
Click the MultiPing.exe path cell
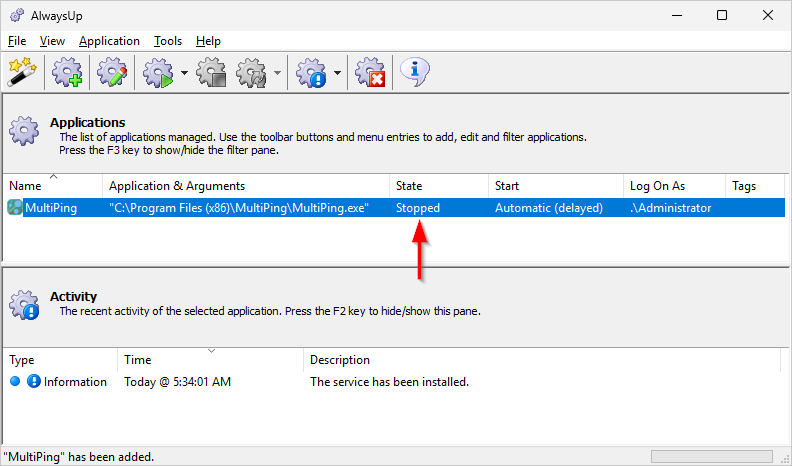(239, 208)
